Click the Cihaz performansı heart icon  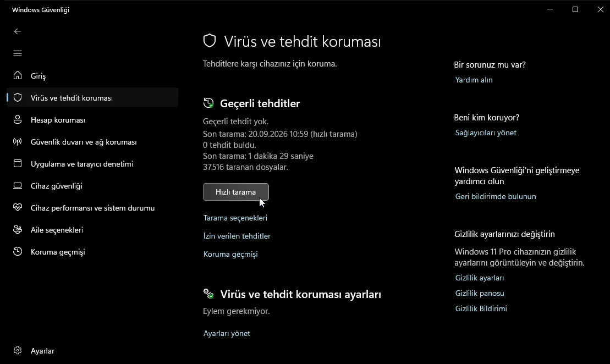pyautogui.click(x=18, y=208)
